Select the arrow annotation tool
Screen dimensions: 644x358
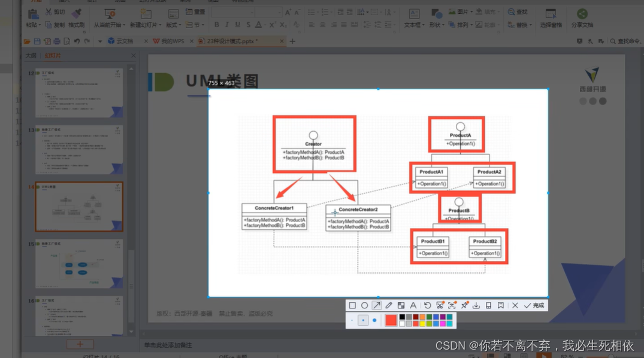click(x=377, y=305)
